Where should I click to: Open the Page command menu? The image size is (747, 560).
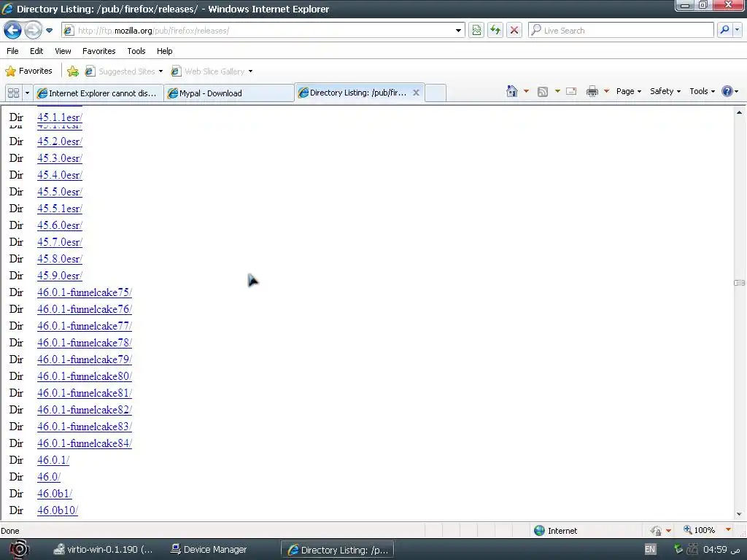click(628, 91)
